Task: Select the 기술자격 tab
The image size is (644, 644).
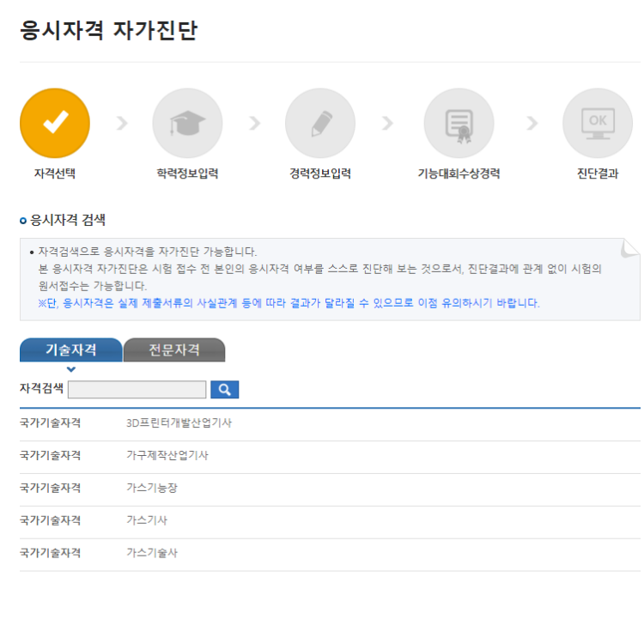Action: click(x=71, y=350)
